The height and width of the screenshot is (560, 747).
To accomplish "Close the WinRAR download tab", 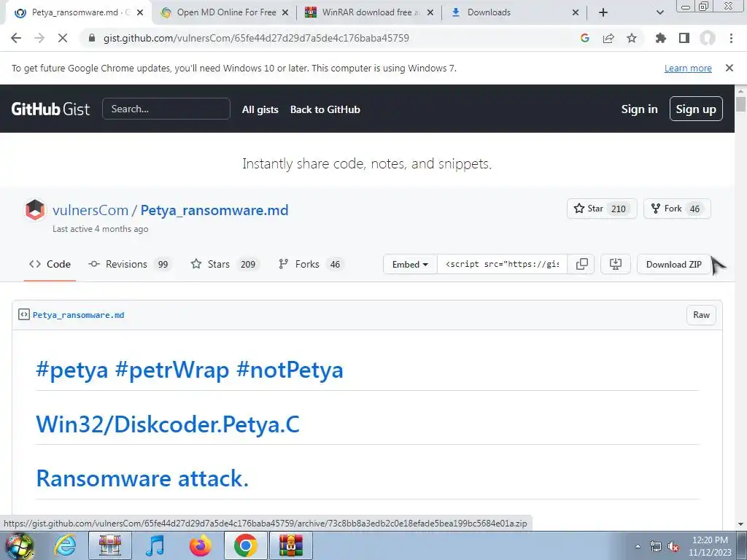I will [x=430, y=12].
